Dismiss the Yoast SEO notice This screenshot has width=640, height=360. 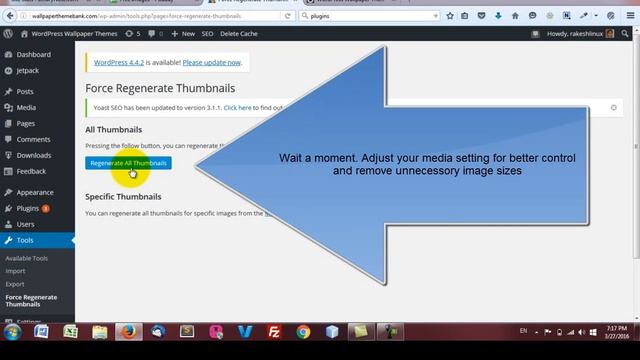click(x=613, y=108)
